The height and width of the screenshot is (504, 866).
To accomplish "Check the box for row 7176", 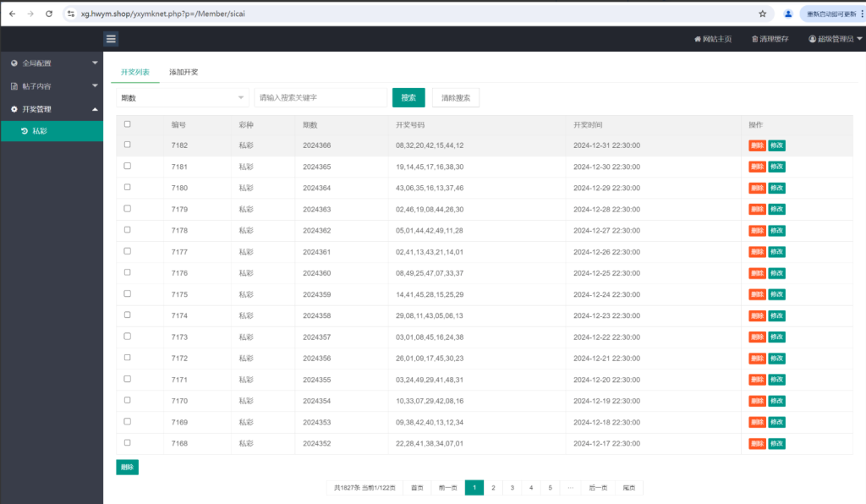I will pyautogui.click(x=128, y=272).
